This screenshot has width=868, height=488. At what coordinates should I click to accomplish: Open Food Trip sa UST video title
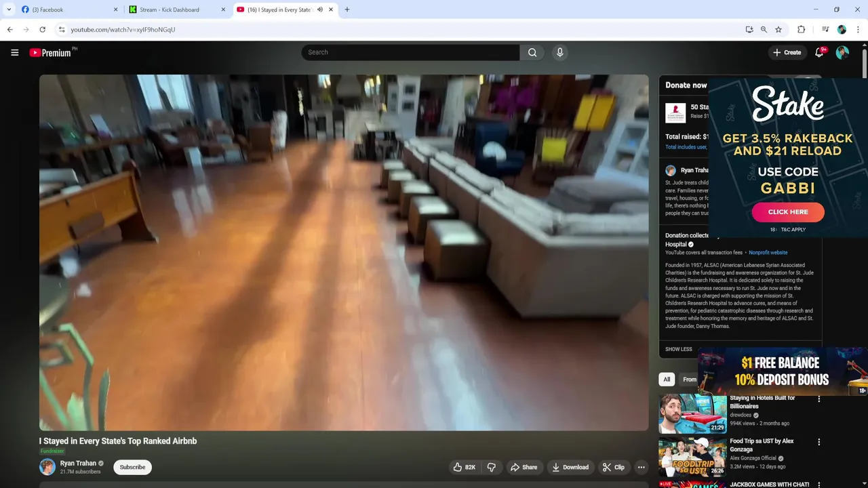[762, 445]
